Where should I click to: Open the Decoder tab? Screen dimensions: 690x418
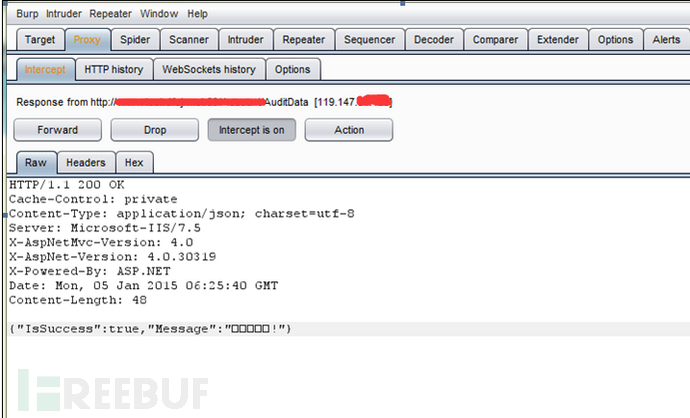pos(434,40)
